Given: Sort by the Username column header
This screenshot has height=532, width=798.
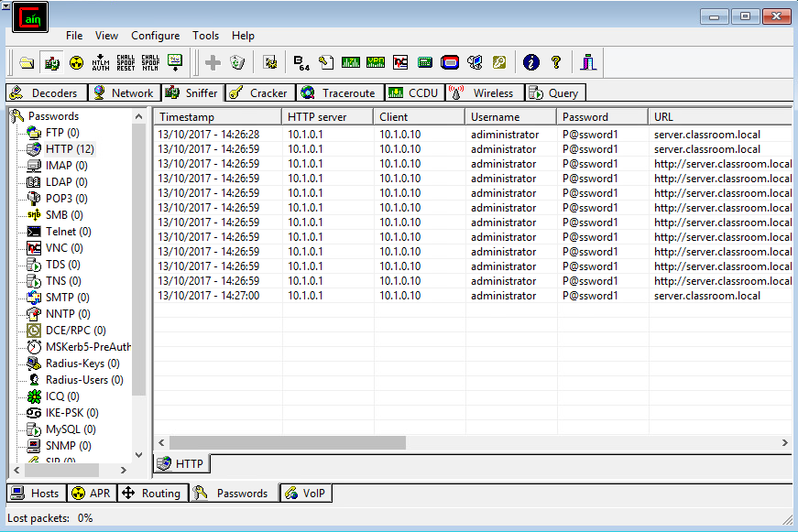Looking at the screenshot, I should click(511, 117).
